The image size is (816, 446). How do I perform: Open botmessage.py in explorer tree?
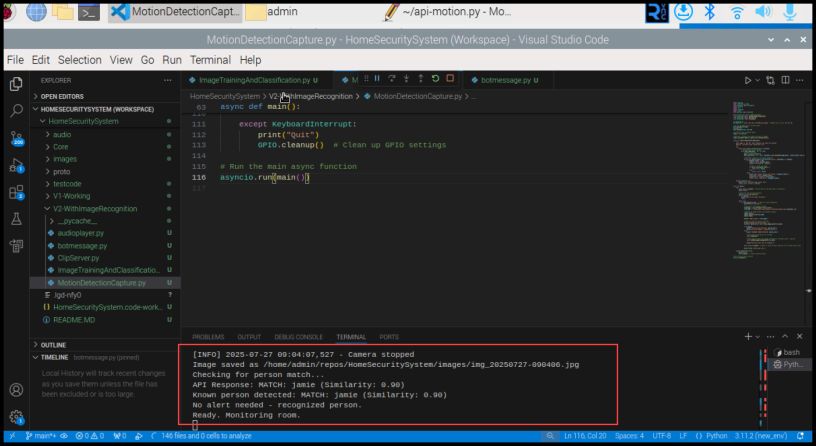point(82,246)
